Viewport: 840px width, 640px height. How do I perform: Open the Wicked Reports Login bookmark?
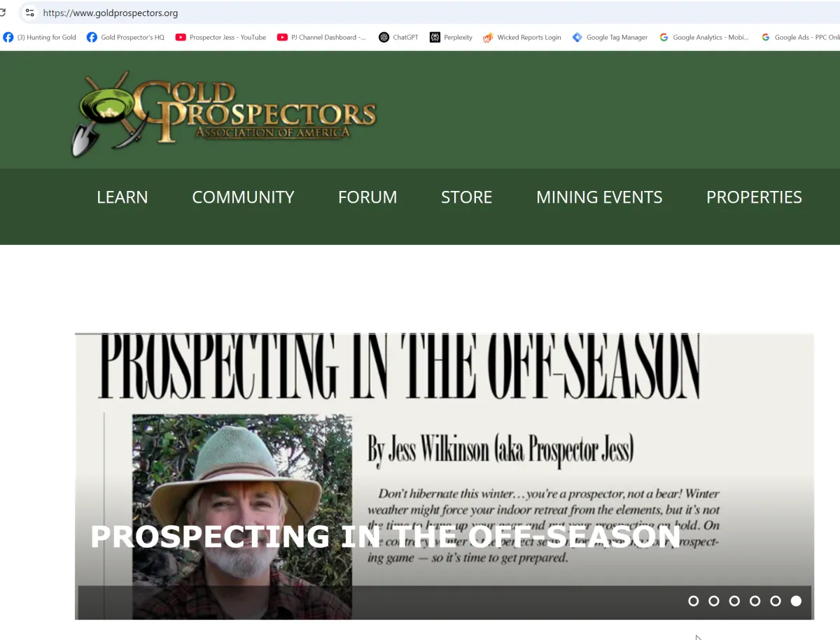pyautogui.click(x=522, y=37)
